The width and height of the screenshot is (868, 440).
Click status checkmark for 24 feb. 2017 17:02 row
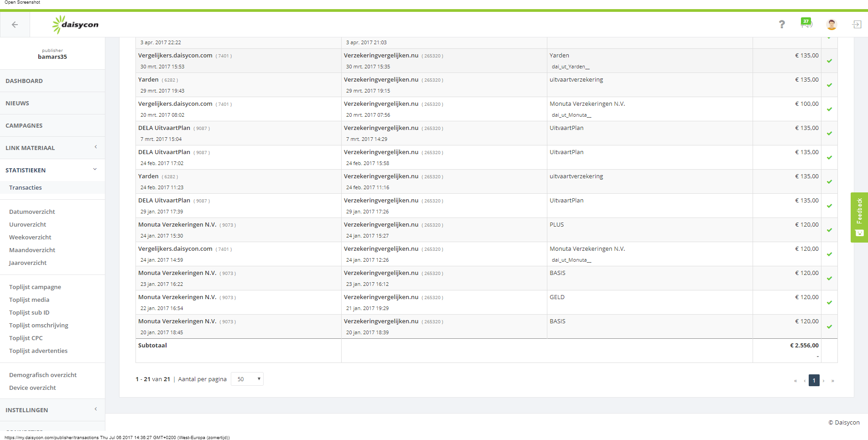829,158
